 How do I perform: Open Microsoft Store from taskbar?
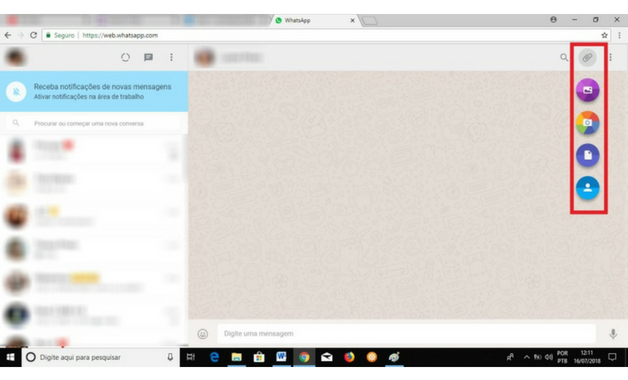point(259,357)
